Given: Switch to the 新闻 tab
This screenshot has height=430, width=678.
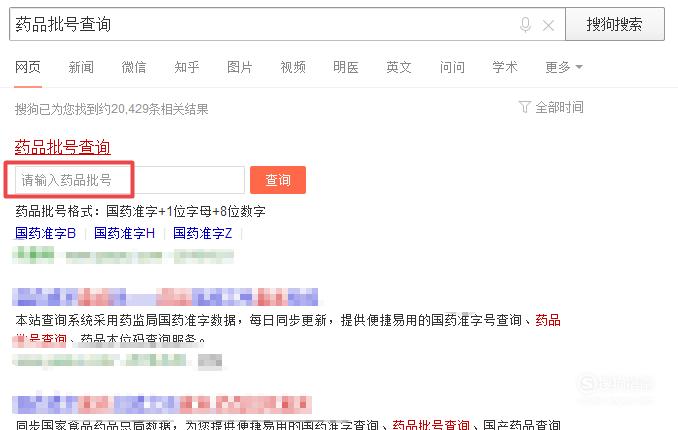Looking at the screenshot, I should 81,67.
